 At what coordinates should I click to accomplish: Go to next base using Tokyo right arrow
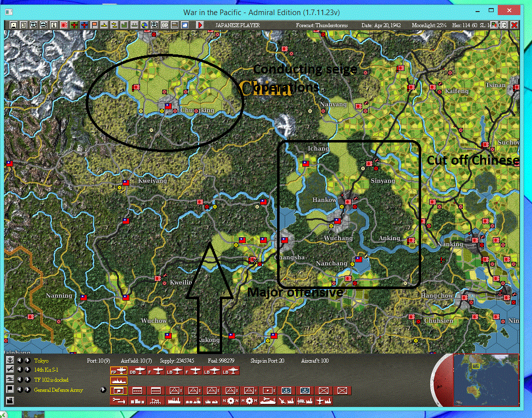click(28, 360)
